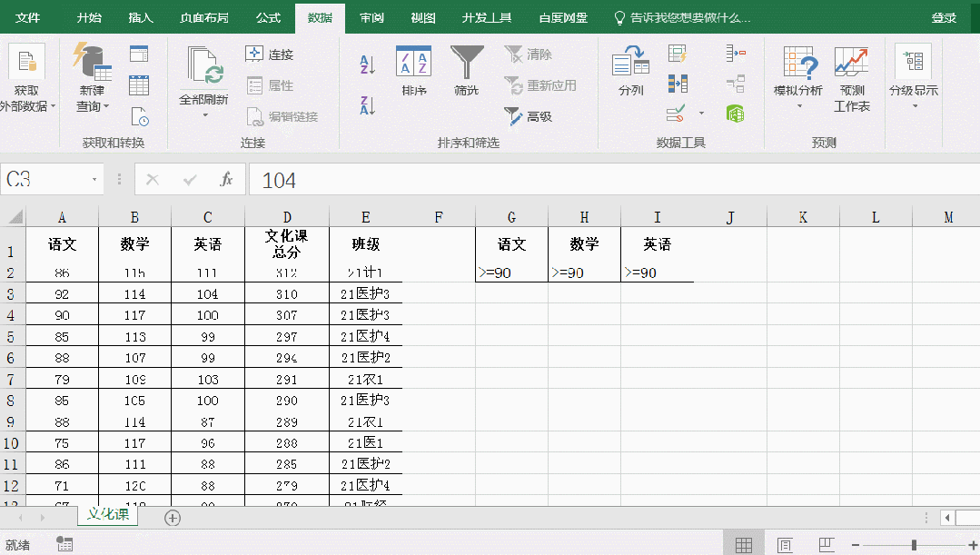Open Connections dialog
980x555 pixels.
(x=270, y=55)
